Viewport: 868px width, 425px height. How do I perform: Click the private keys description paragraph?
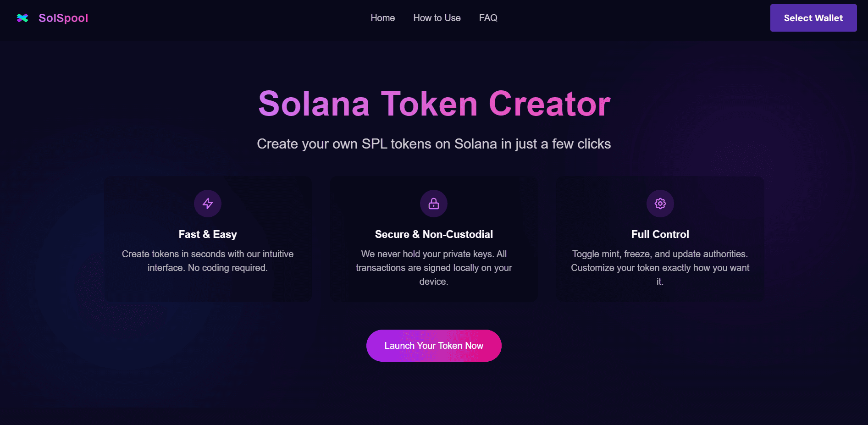coord(434,268)
